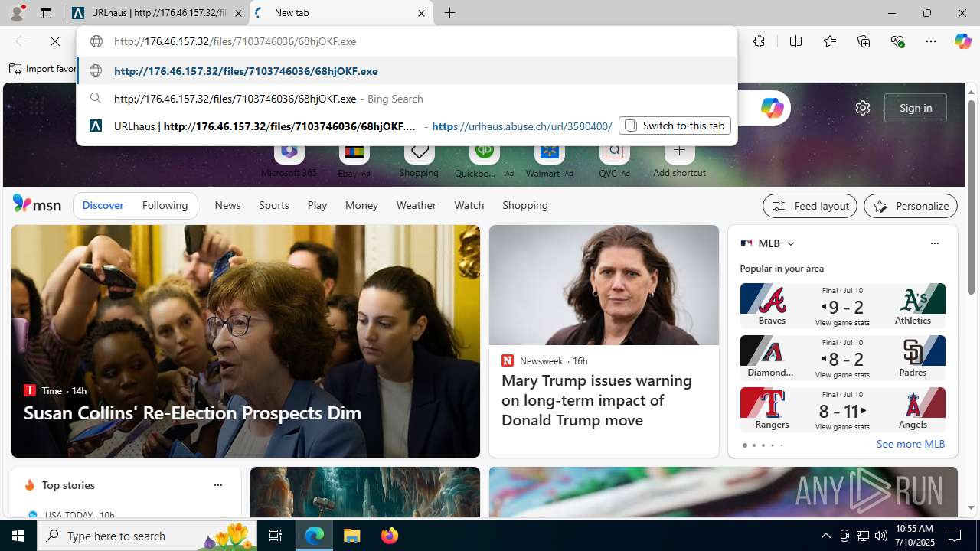This screenshot has width=980, height=551.
Task: Select the highlighted URL suggestion
Action: [x=407, y=70]
